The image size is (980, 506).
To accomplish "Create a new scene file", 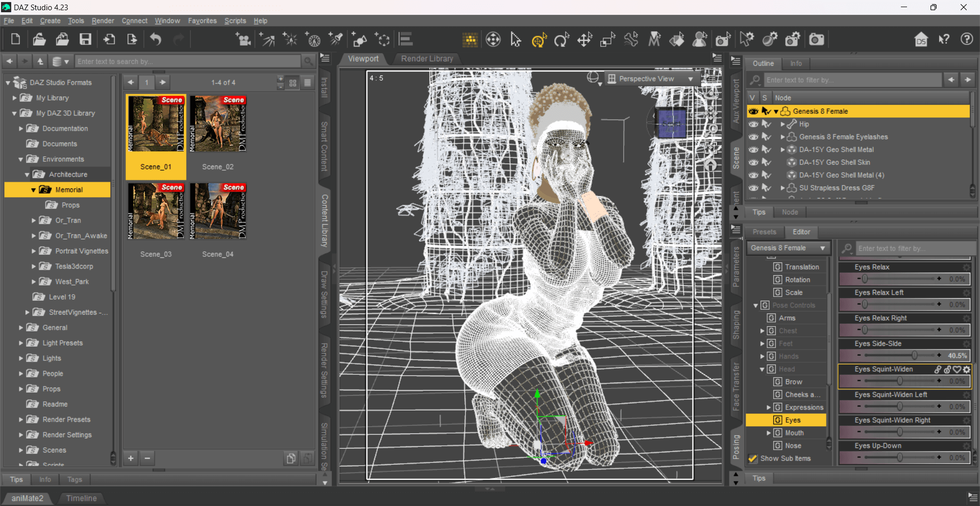I will click(x=15, y=39).
